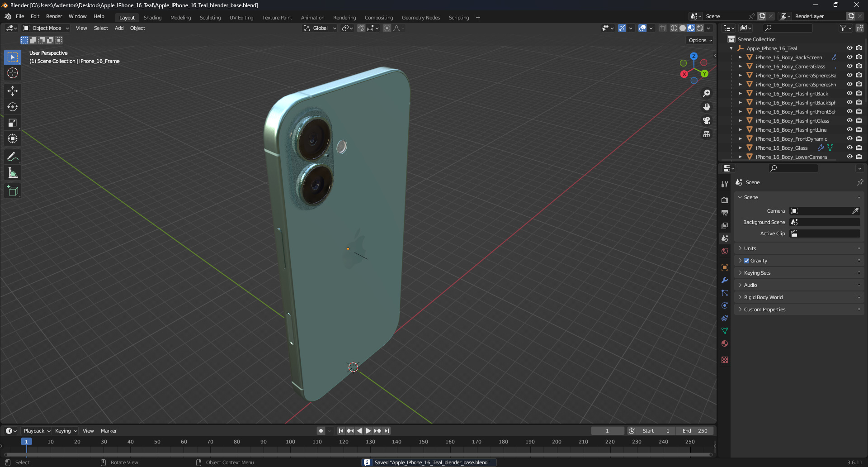Select the Cursor tool in the toolbar
868x467 pixels.
pyautogui.click(x=13, y=73)
